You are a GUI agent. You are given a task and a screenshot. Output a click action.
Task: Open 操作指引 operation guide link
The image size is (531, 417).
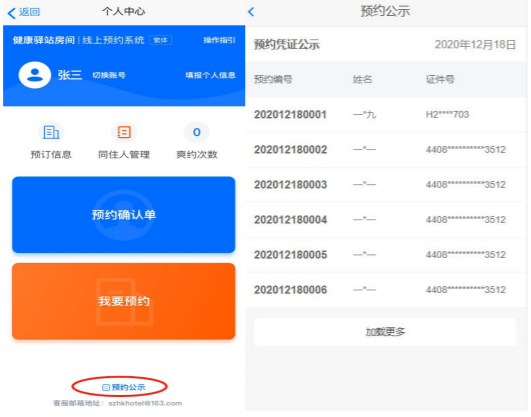pyautogui.click(x=219, y=40)
